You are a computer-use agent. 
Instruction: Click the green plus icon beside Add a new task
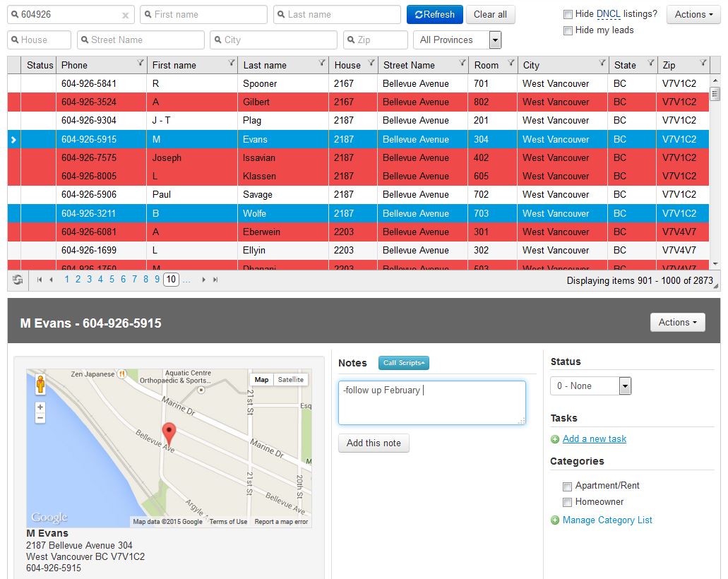(555, 439)
